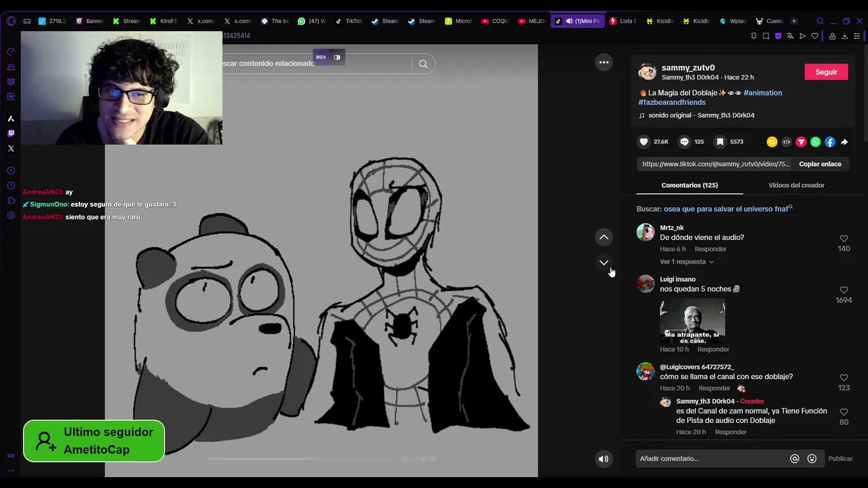Click the 'Seguir' follow button
Viewport: 868px width, 488px height.
coord(826,72)
